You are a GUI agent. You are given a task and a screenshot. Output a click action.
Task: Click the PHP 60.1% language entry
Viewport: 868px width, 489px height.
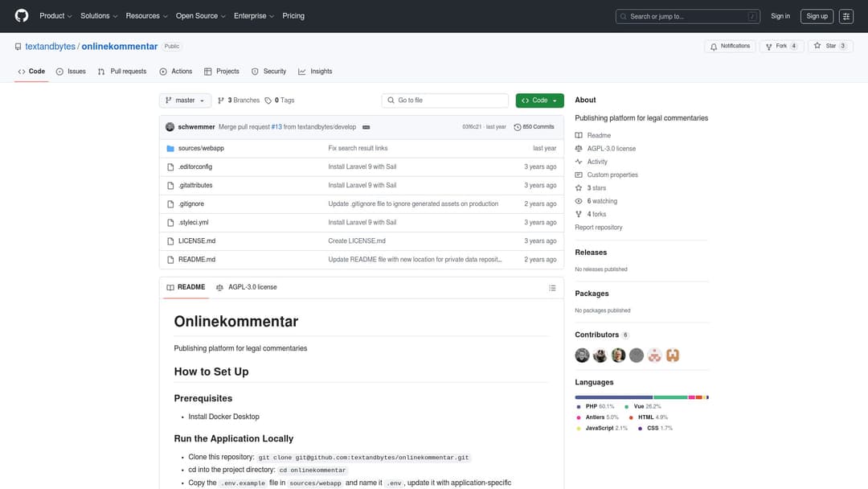pos(595,406)
